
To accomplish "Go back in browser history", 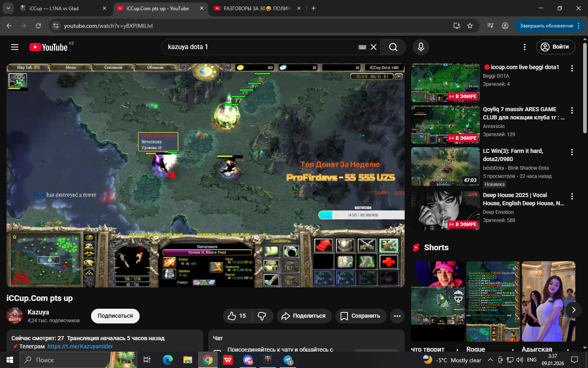I will pyautogui.click(x=9, y=26).
